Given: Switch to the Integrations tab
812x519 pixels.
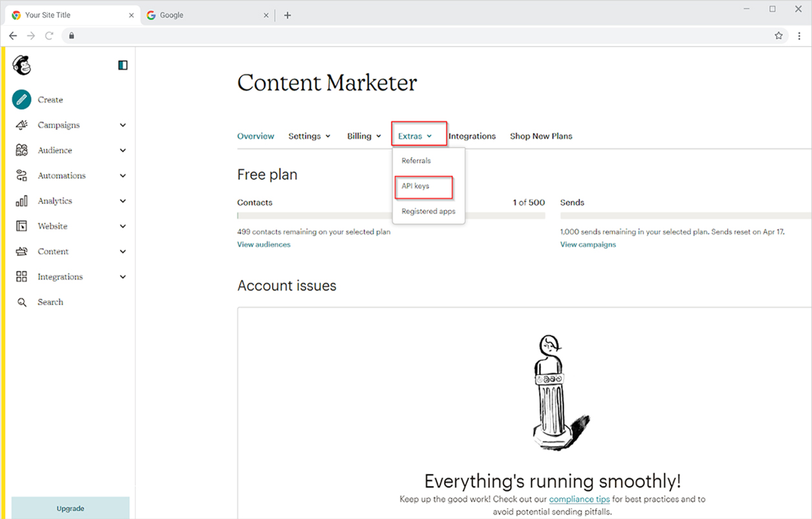Looking at the screenshot, I should click(x=472, y=136).
